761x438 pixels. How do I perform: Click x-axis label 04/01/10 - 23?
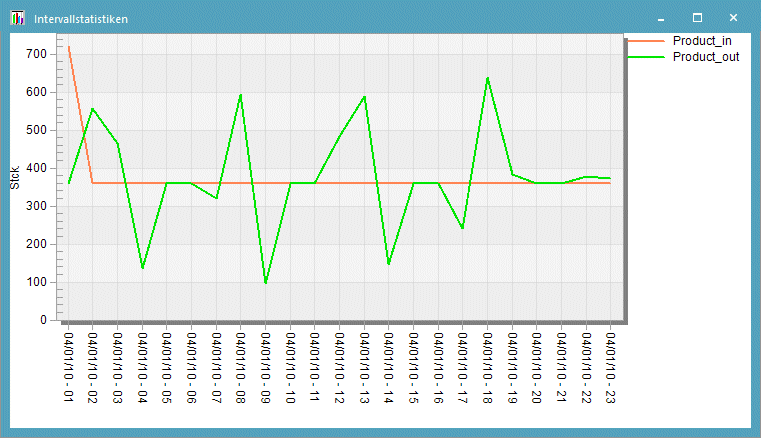(x=611, y=368)
